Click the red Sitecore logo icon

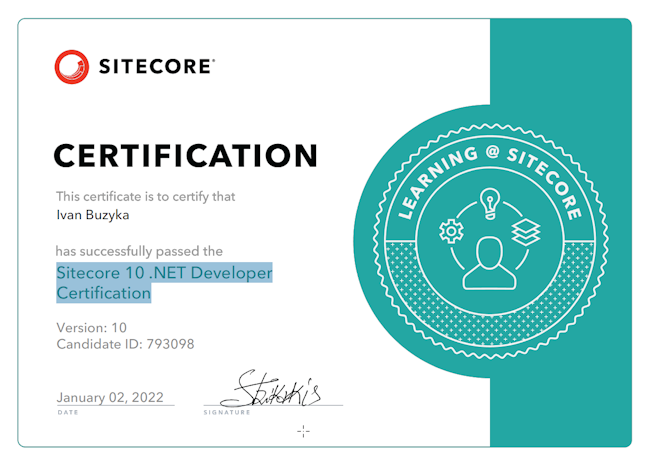[x=72, y=67]
